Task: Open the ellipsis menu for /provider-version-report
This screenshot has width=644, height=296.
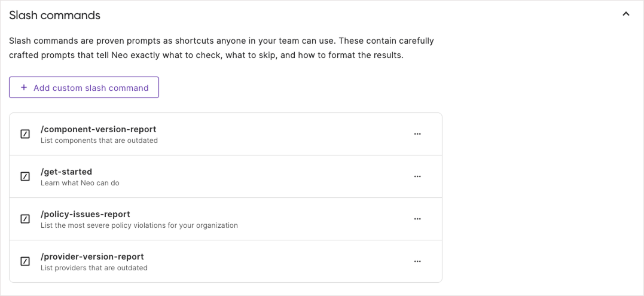Action: [417, 261]
